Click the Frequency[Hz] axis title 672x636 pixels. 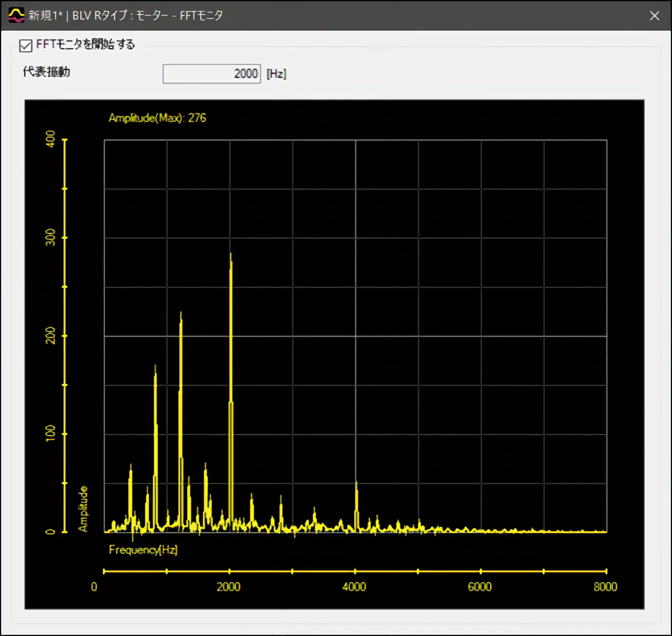click(143, 550)
